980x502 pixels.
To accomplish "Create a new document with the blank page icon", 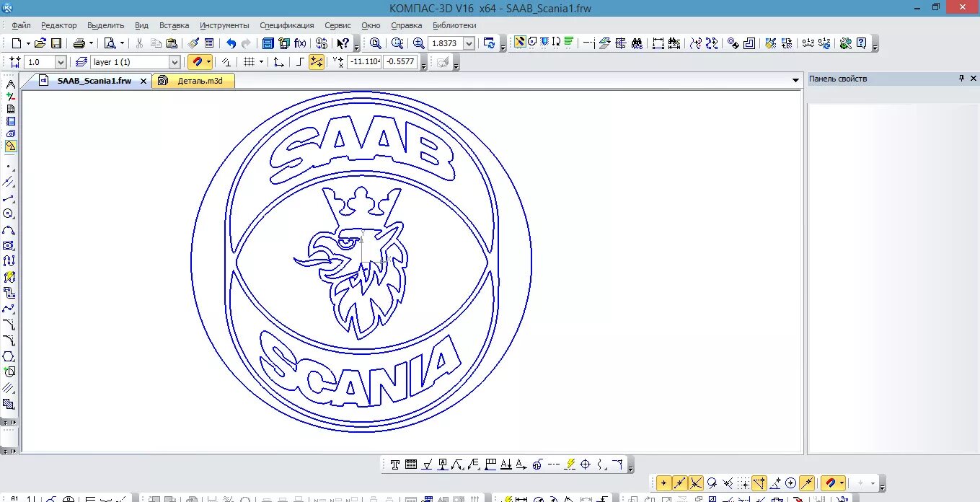I will tap(16, 43).
